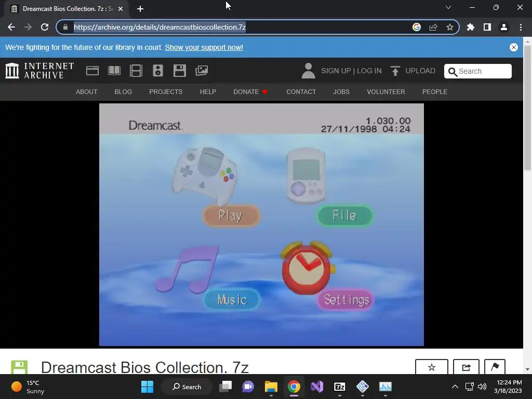The width and height of the screenshot is (532, 399).
Task: Click the purple music note image
Action: [187, 270]
